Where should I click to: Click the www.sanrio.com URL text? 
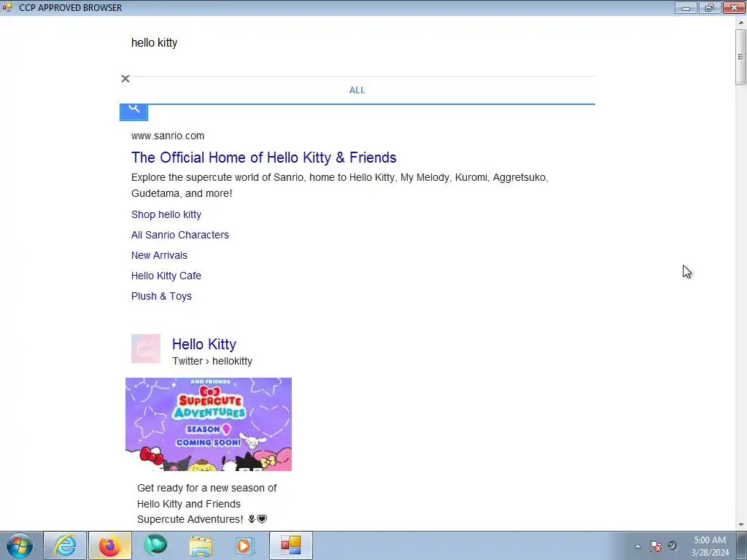[168, 136]
